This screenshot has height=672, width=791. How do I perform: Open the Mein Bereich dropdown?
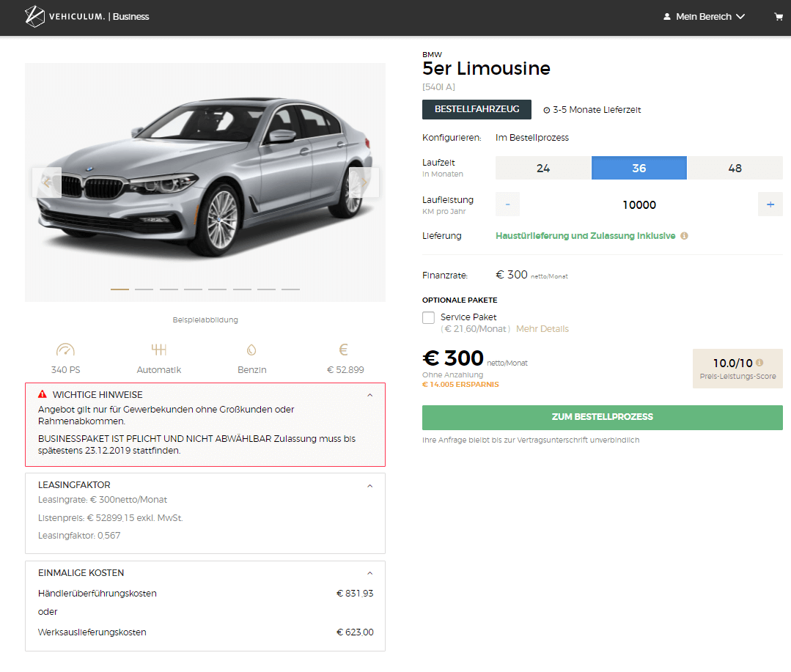click(x=704, y=17)
